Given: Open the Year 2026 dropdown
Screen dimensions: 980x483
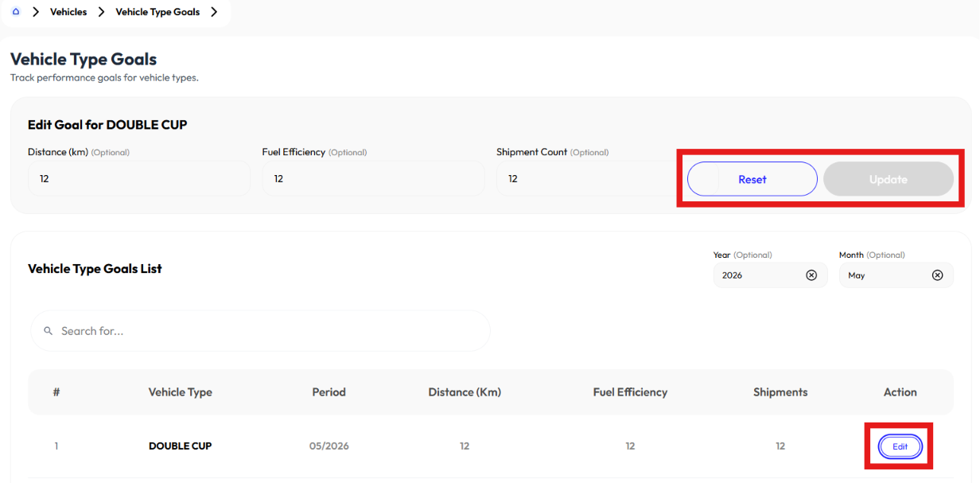Looking at the screenshot, I should [770, 275].
